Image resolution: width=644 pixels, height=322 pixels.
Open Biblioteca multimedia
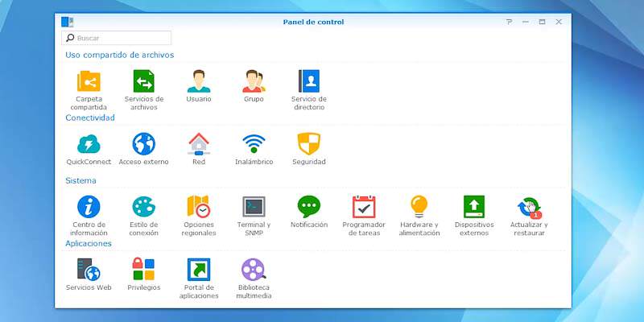(254, 270)
